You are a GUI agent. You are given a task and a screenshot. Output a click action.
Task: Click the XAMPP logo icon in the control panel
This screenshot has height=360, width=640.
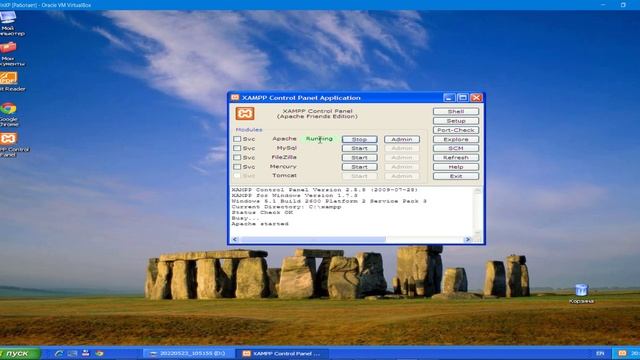click(x=245, y=113)
